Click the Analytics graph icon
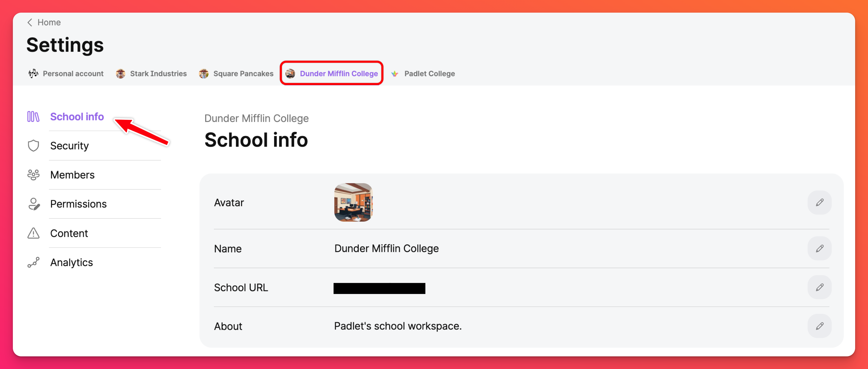This screenshot has height=369, width=868. pos(33,262)
